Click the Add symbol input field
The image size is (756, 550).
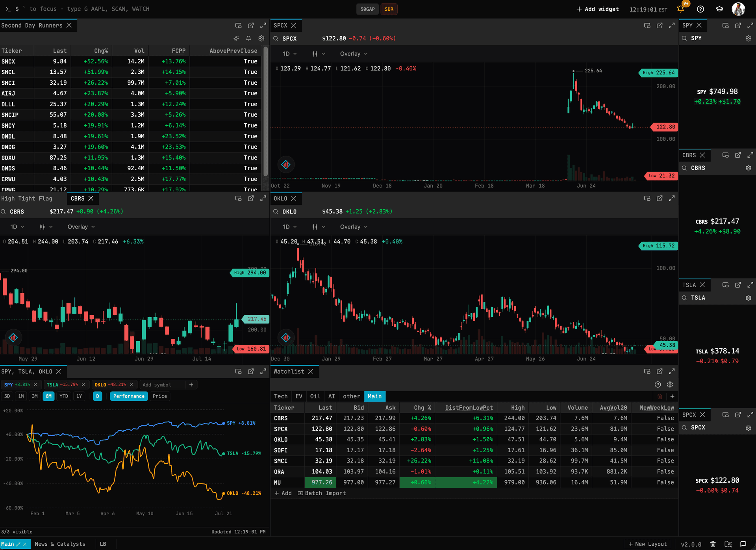[x=163, y=385]
